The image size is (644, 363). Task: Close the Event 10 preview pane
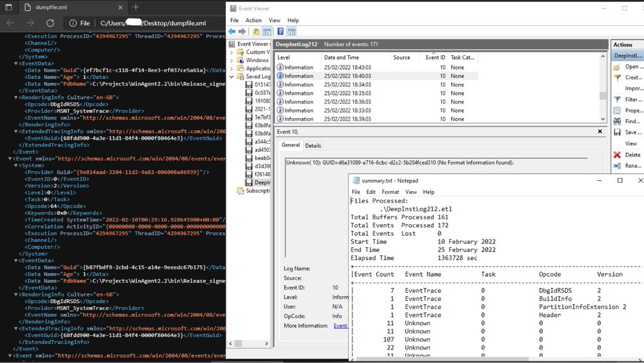pos(600,131)
